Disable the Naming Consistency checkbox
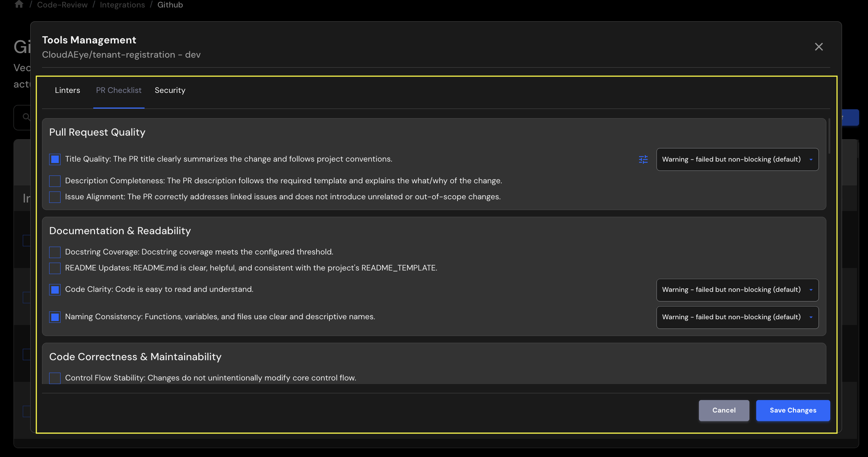 [54, 317]
